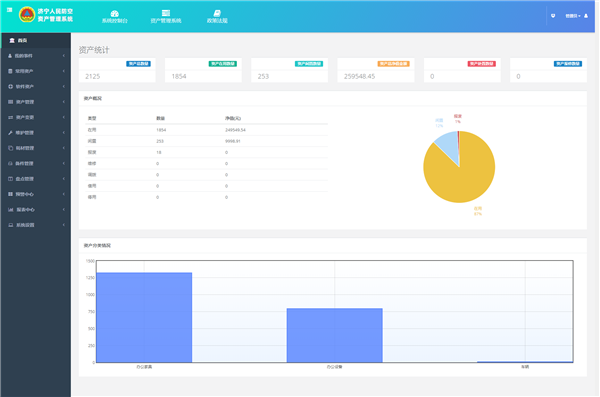Click the 维护管理 wrench icon
The height and width of the screenshot is (397, 600).
(10, 132)
